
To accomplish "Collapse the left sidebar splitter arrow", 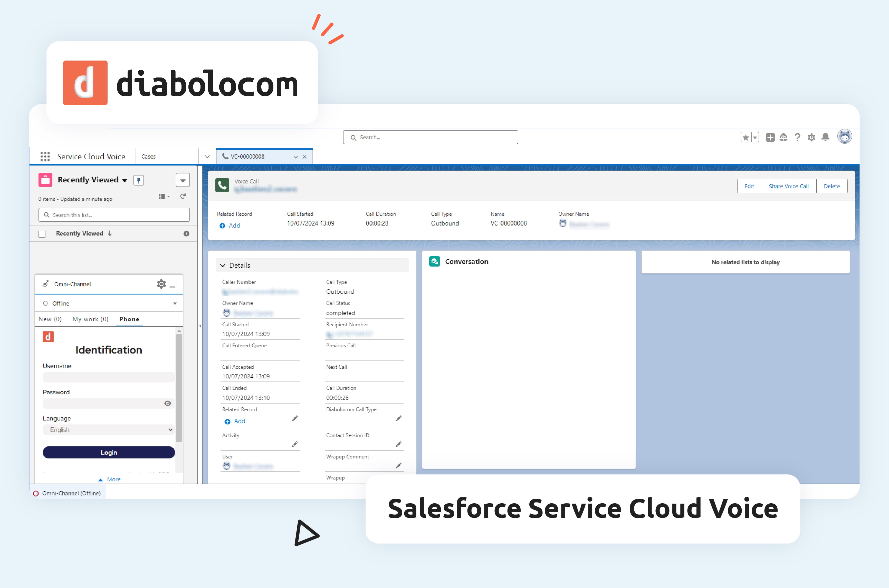I will tap(200, 326).
